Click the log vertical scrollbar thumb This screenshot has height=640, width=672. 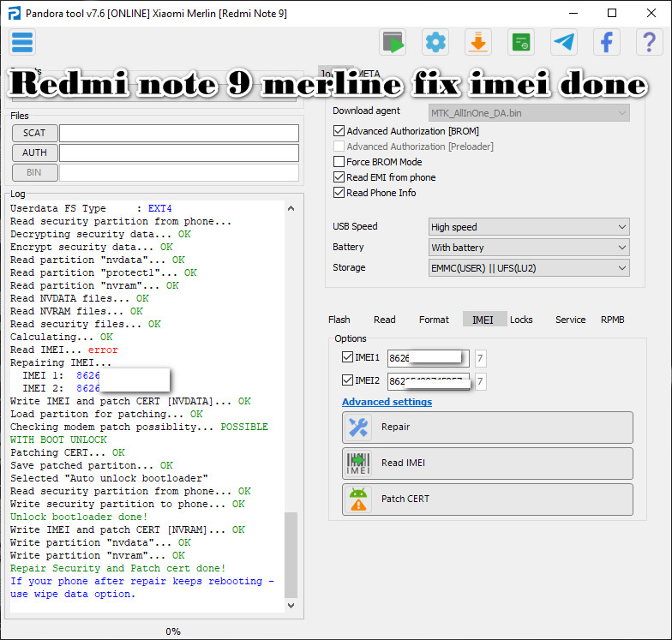point(291,555)
